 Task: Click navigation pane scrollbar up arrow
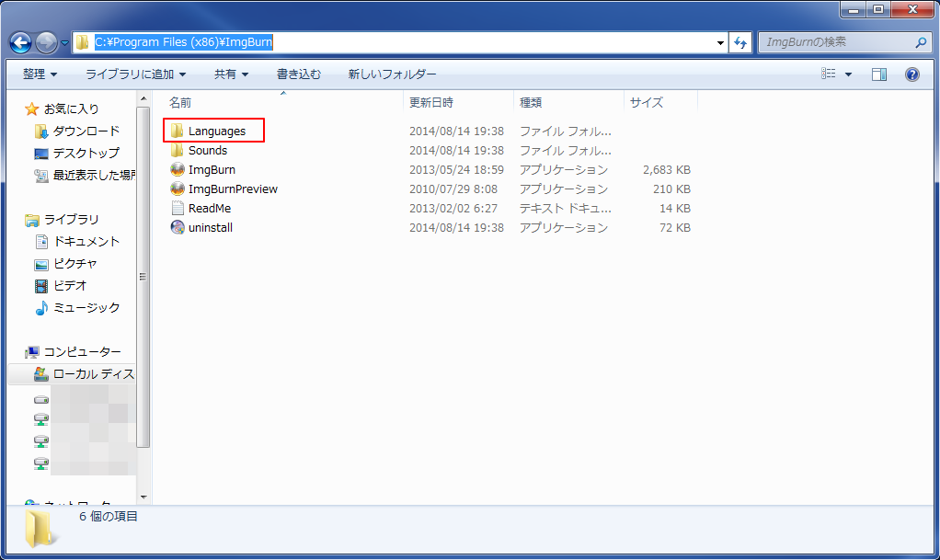(143, 98)
